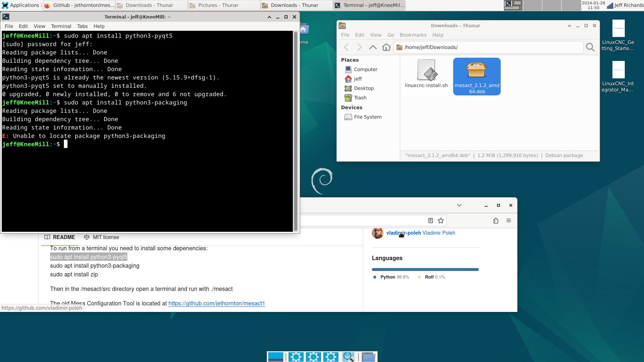Click first gear launcher in bottom dock
This screenshot has width=644, height=362.
[x=296, y=357]
